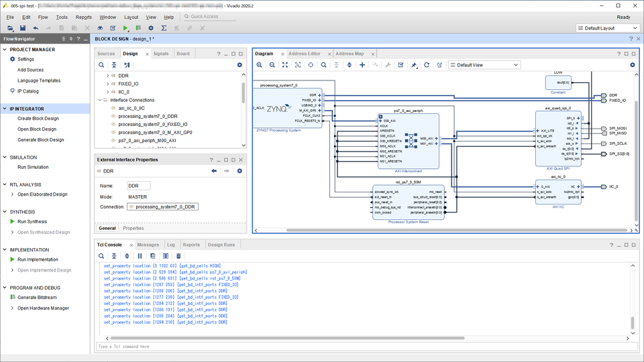Save the project using the floppy disk icon

click(23, 28)
